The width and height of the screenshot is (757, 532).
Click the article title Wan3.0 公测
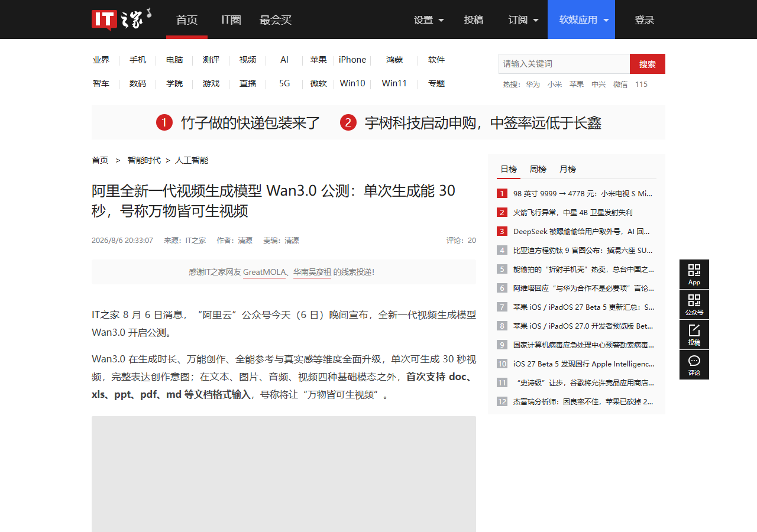pyautogui.click(x=273, y=201)
